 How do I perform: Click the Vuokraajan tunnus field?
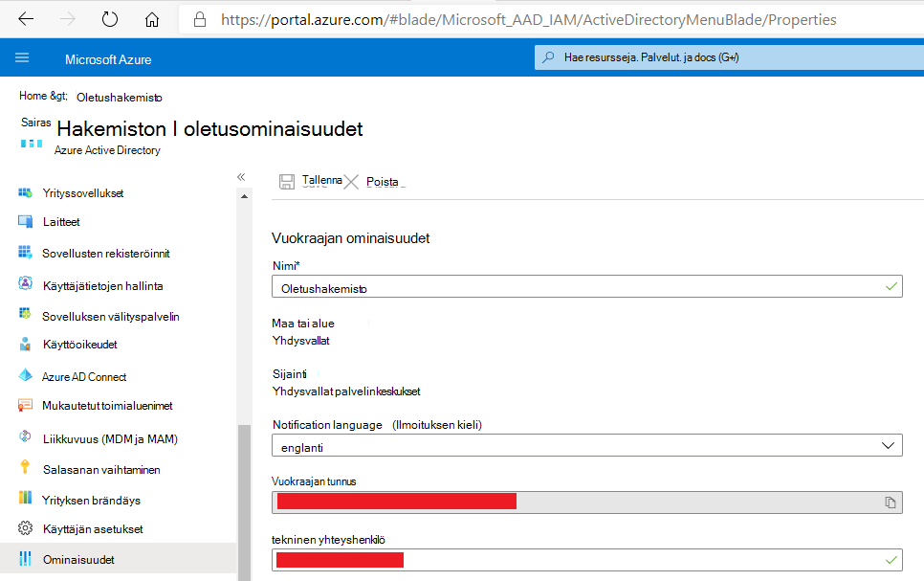click(587, 503)
